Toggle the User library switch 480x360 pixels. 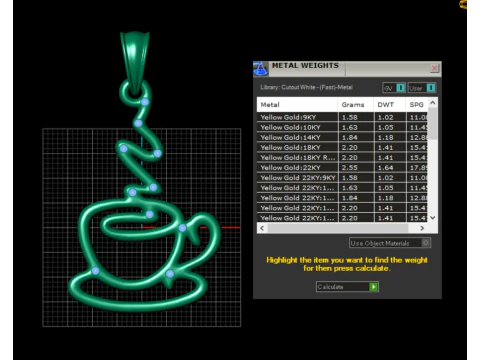pos(422,88)
